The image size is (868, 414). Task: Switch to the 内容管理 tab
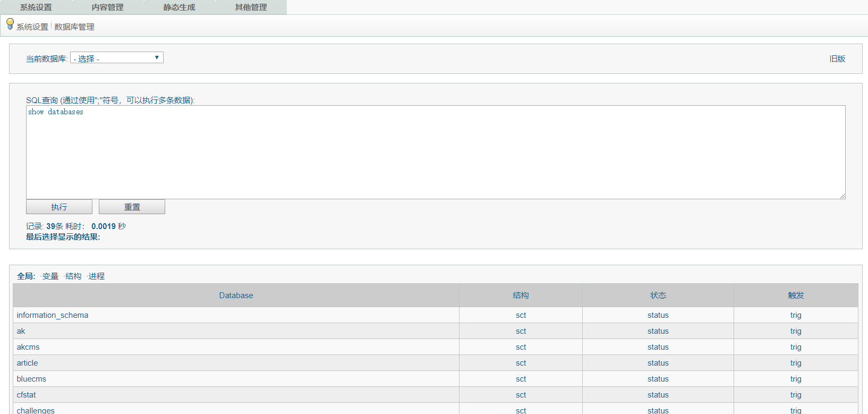click(x=107, y=7)
